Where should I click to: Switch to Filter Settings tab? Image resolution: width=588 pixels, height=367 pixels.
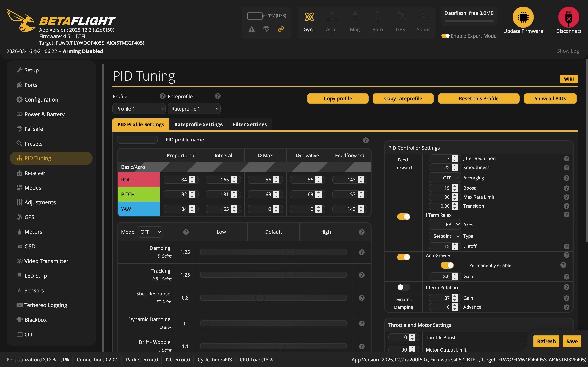click(249, 125)
